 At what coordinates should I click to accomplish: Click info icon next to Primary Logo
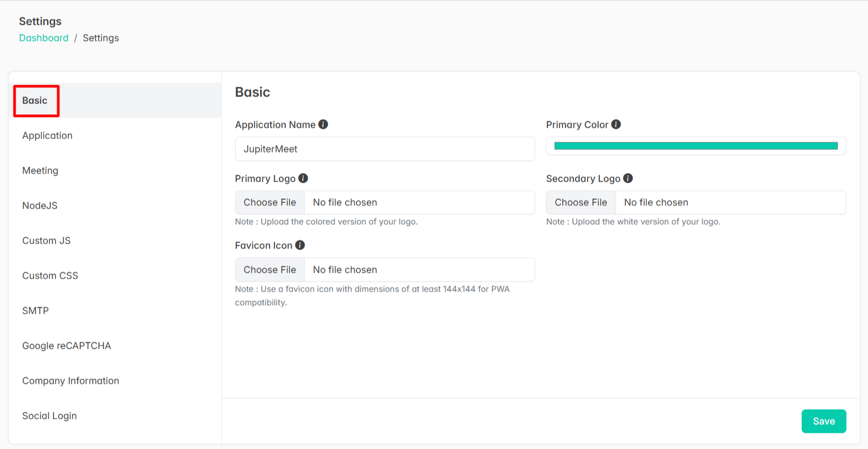point(303,178)
